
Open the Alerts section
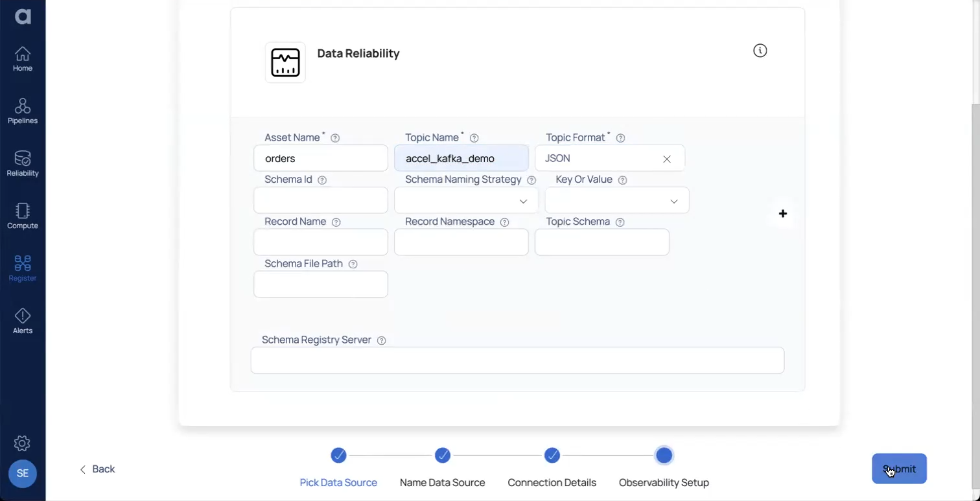(x=23, y=320)
